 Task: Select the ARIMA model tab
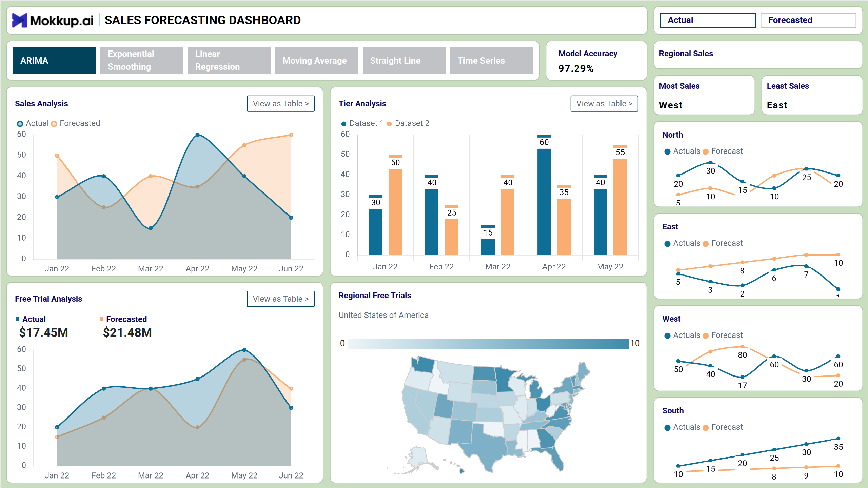point(54,61)
